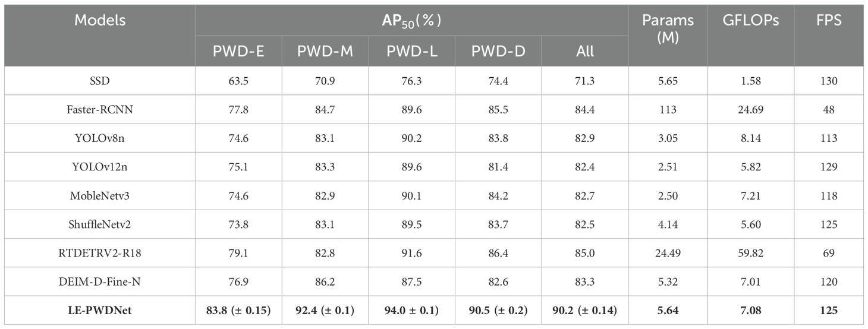Click the Params (M) column header
Screen dimensions: 868x329
tap(668, 28)
